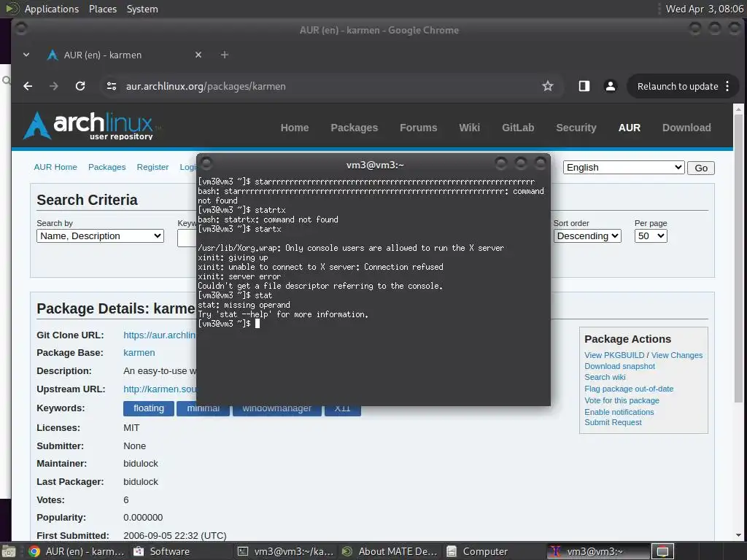Open Sort order Descending dropdown

pos(587,236)
